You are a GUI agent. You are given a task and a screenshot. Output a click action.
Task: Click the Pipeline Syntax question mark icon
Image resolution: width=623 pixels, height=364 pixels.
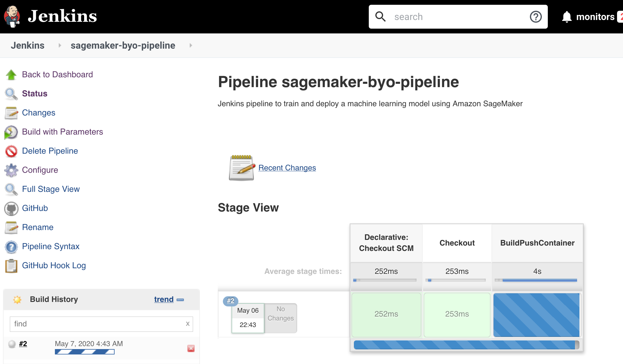(x=11, y=246)
